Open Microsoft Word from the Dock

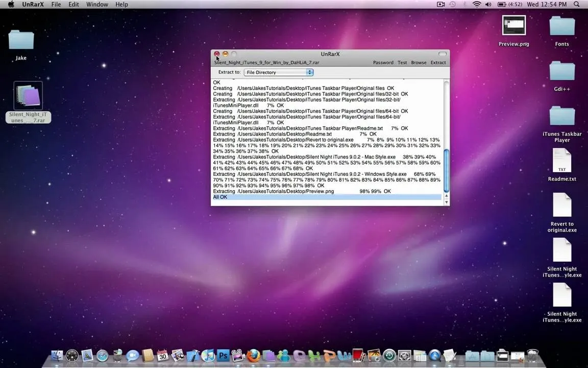coord(344,355)
